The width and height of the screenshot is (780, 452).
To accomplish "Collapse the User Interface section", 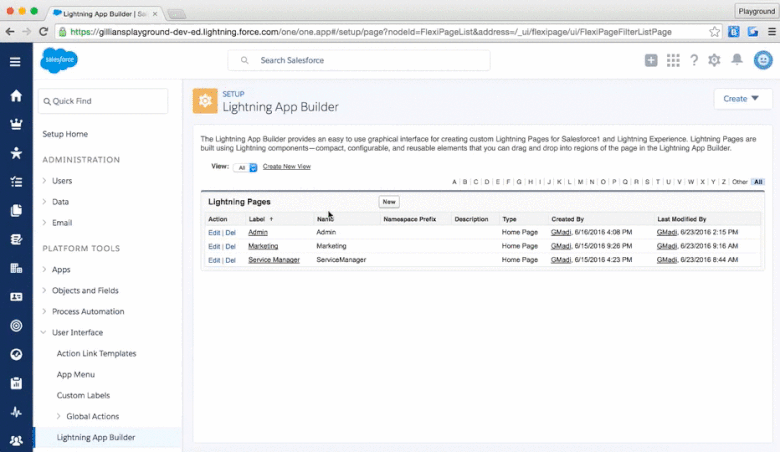I will 44,332.
